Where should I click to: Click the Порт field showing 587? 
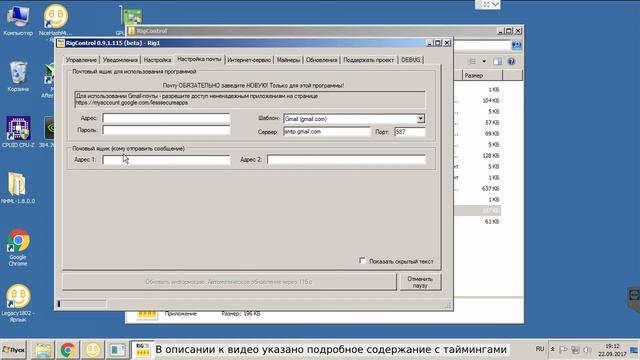coord(409,132)
